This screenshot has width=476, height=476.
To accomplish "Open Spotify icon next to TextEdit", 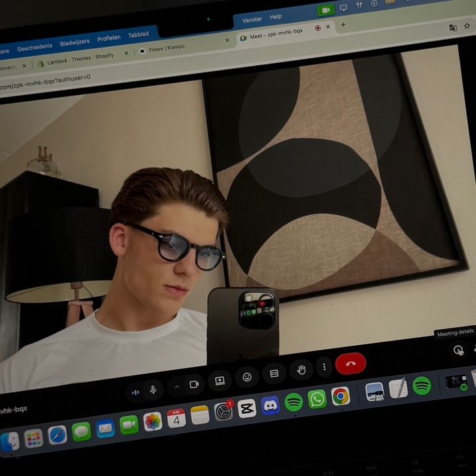I will (x=422, y=385).
